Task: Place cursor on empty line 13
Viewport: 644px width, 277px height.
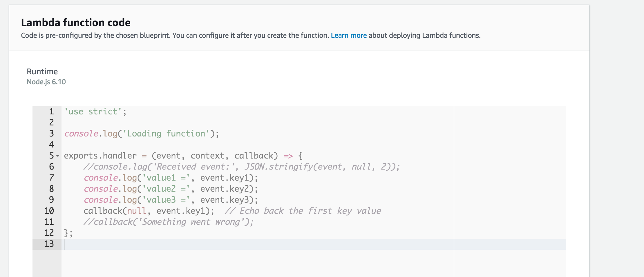Action: tap(116, 244)
